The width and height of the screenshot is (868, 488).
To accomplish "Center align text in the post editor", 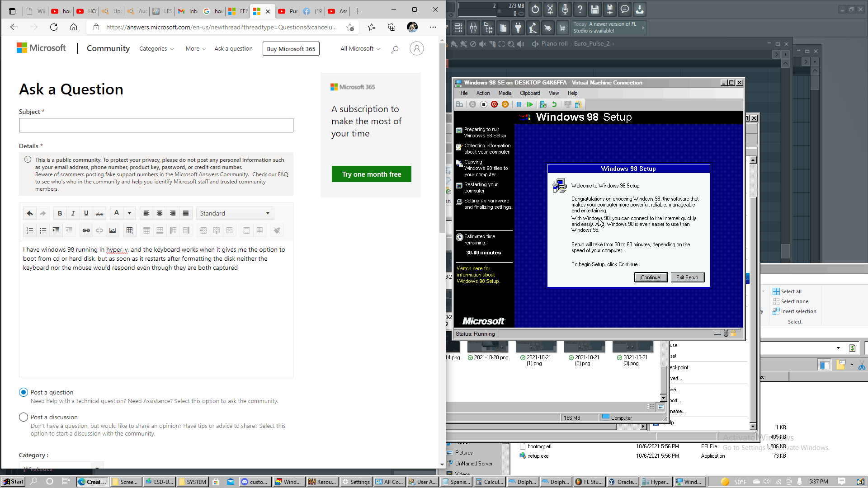I will coord(160,213).
